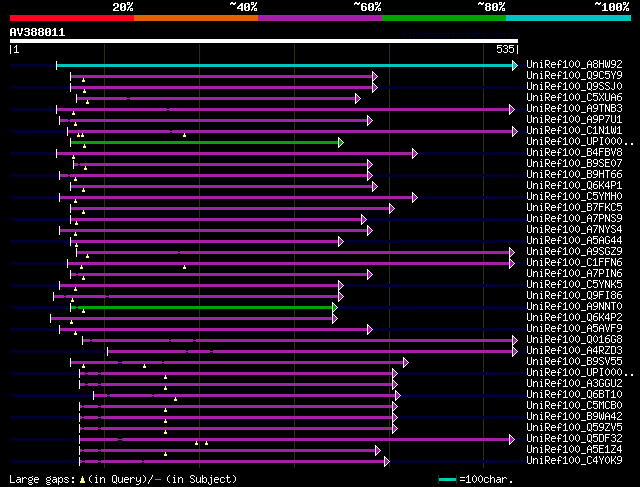Click the yellow gap marker under UniRef100_Q6BT10 bar
This screenshot has width=640, height=487.
click(176, 399)
